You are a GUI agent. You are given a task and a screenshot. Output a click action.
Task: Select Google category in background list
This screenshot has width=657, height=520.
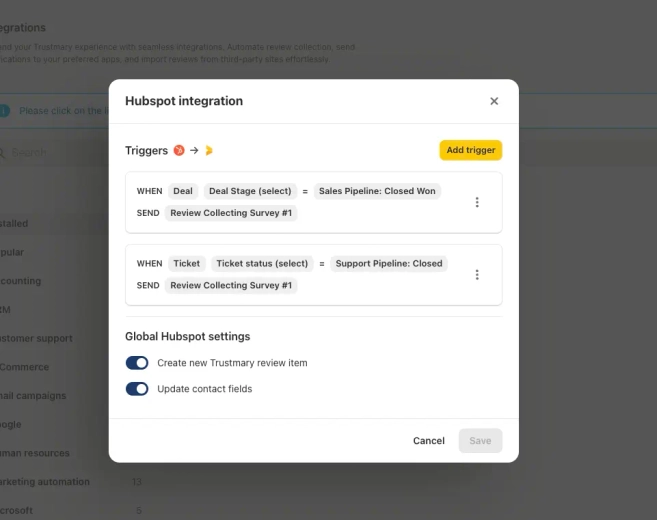[x=10, y=424]
